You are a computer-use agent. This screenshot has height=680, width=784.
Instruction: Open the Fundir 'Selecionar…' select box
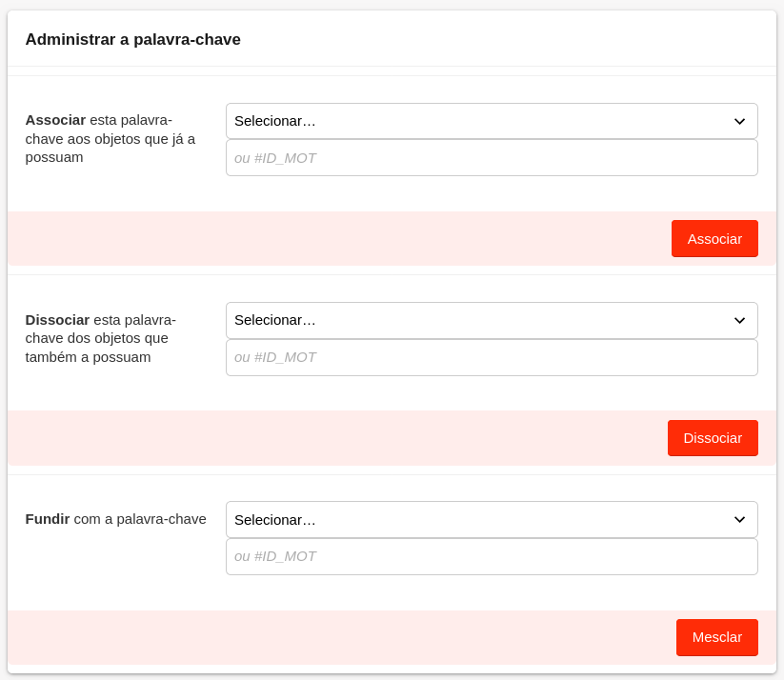(x=476, y=519)
